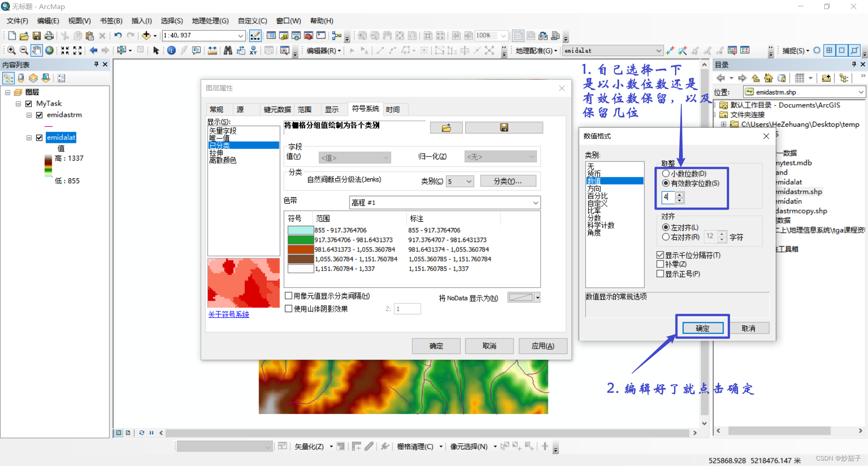Click 确定 in the 图层属性 dialog
The image size is (868, 466).
click(x=436, y=346)
